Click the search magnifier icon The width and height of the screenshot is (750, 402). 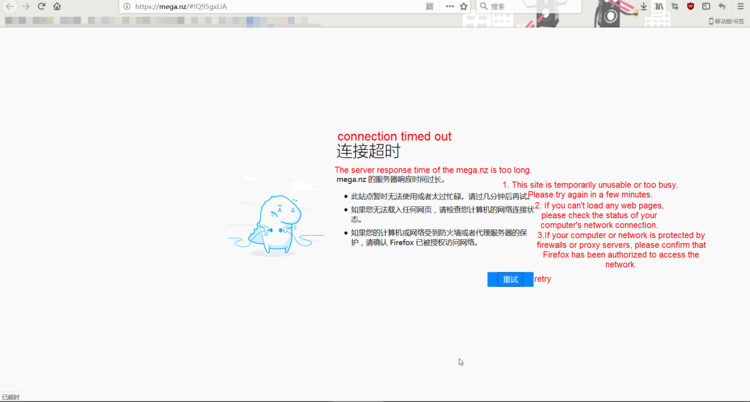tap(484, 6)
